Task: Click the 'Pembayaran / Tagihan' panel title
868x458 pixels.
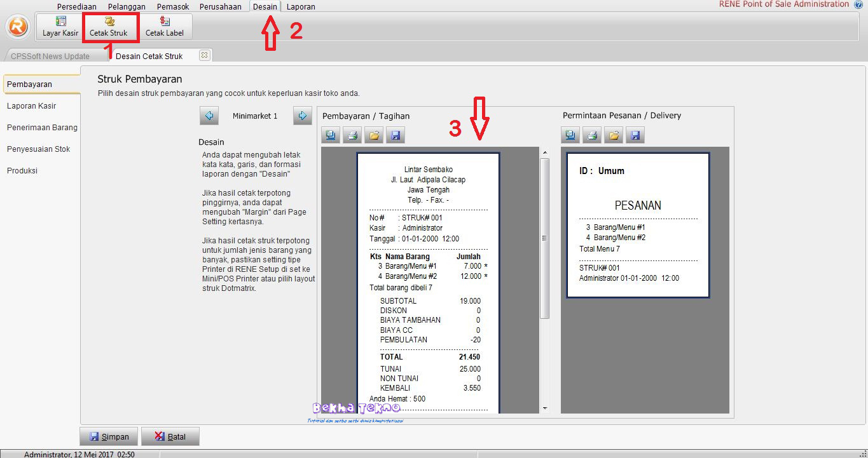Action: pos(366,116)
